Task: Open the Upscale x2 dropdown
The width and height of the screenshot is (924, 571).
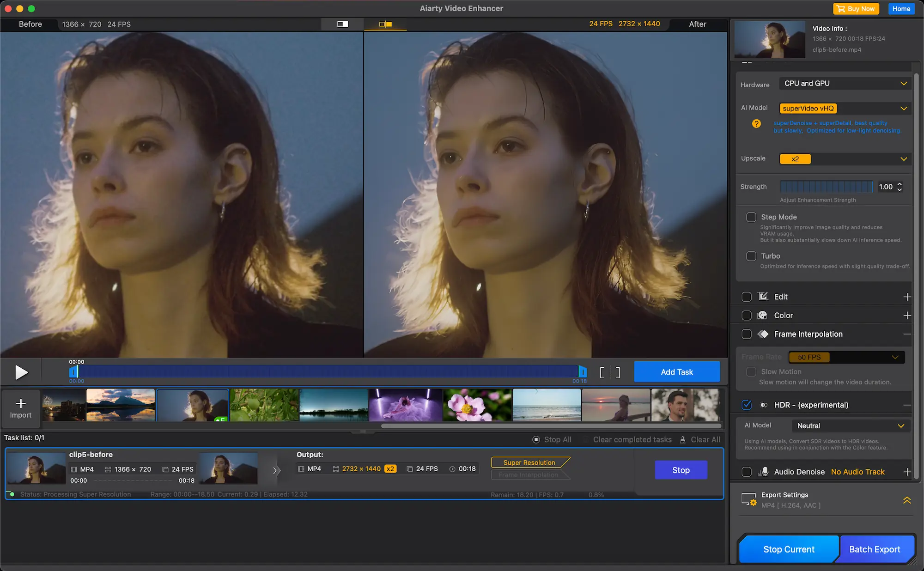Action: point(845,159)
